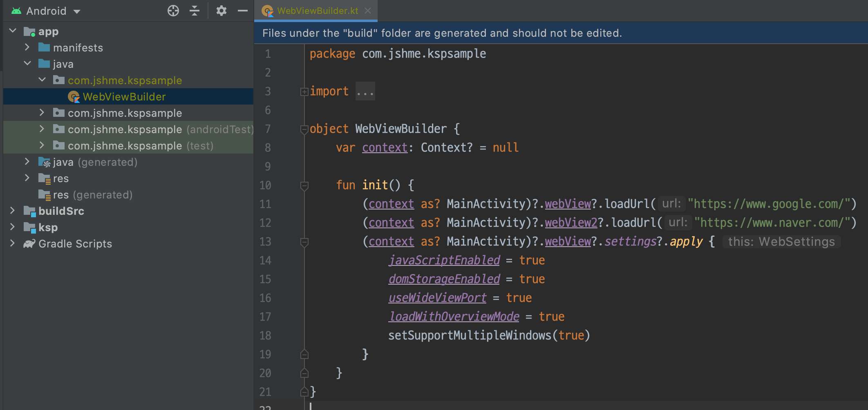Expand the manifests folder
This screenshot has height=410, width=868.
27,47
